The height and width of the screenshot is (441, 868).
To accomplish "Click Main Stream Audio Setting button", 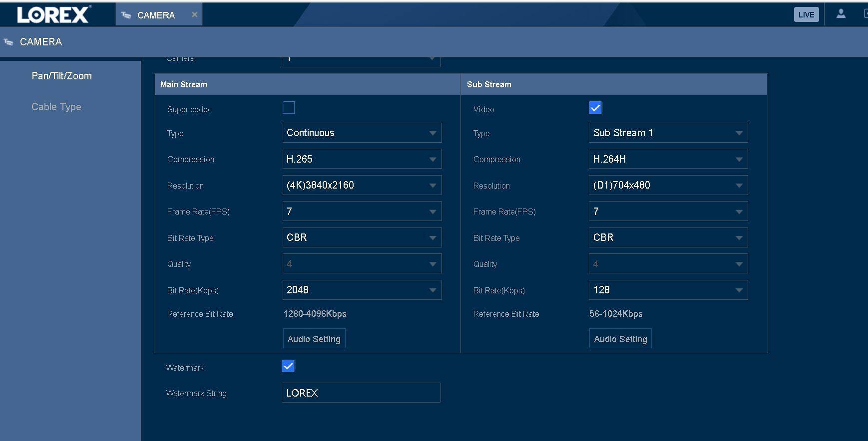I will [314, 339].
